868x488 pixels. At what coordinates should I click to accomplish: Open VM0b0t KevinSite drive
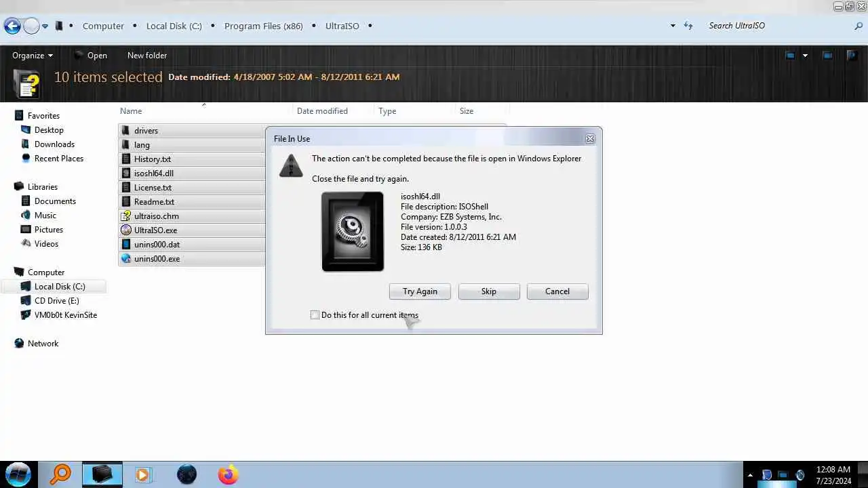click(66, 315)
